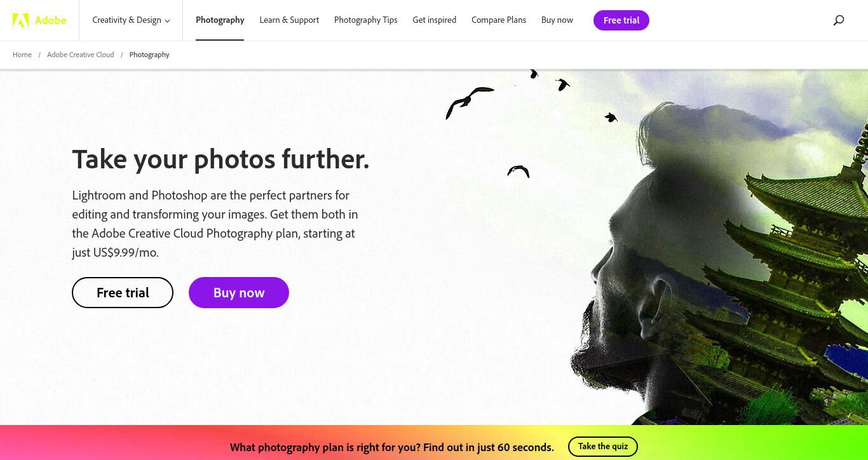Image resolution: width=868 pixels, height=460 pixels.
Task: Click the purple Free trial nav button
Action: point(621,20)
